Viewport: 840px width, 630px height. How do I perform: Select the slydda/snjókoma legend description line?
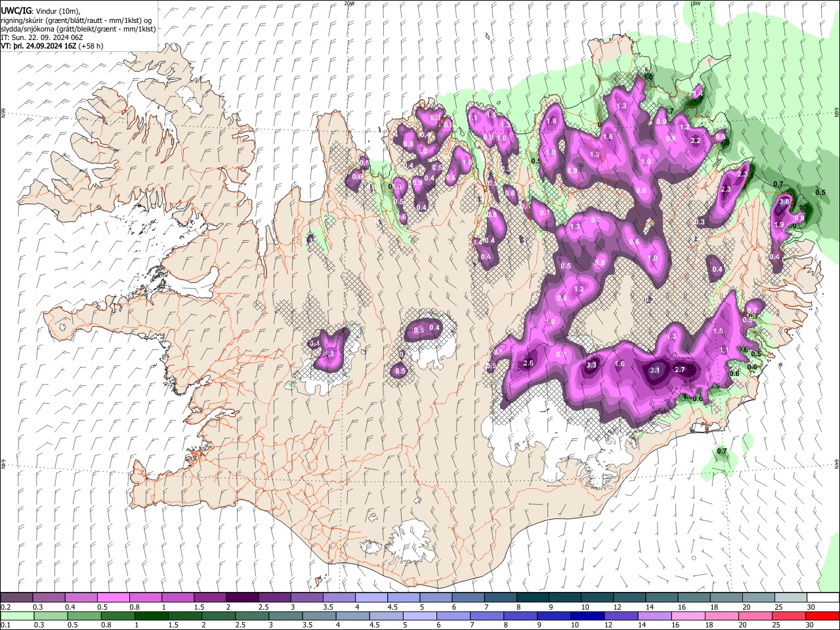[x=79, y=29]
